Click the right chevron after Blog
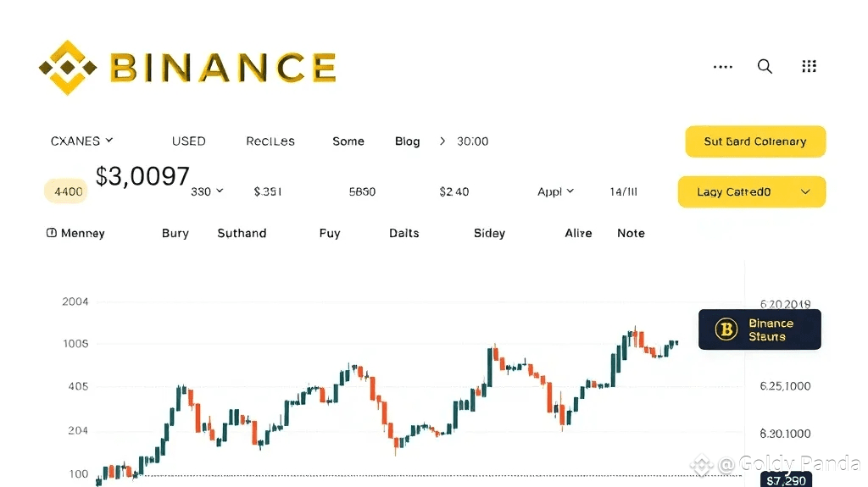868x487 pixels. (x=442, y=141)
